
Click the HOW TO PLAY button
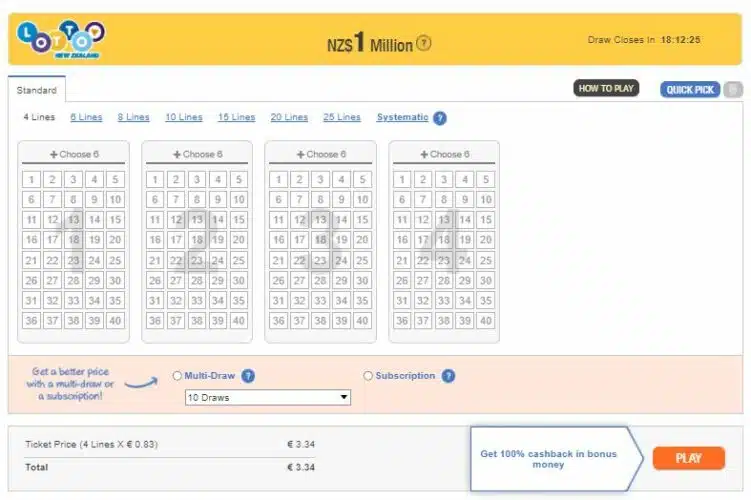click(x=606, y=88)
